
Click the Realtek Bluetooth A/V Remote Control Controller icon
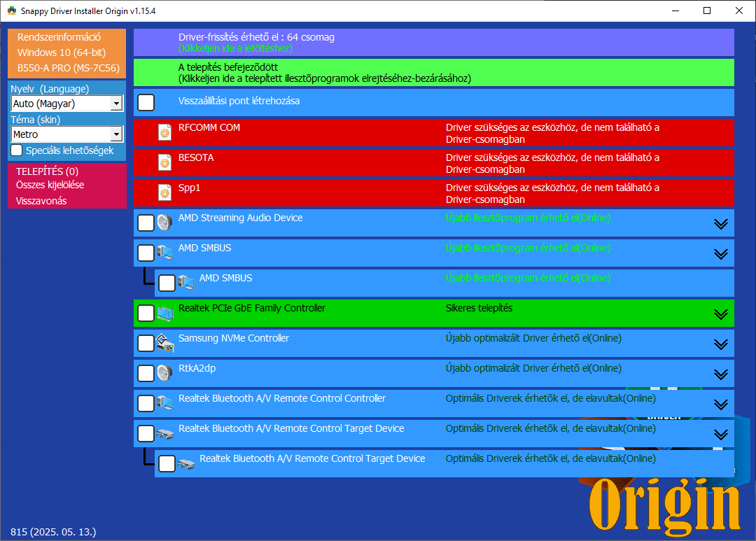coord(164,404)
